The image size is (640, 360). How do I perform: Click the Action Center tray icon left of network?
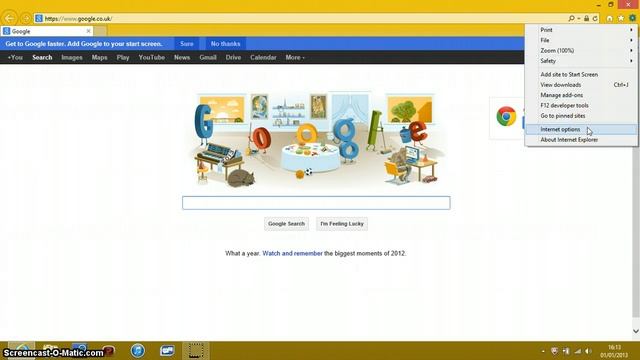(566, 351)
